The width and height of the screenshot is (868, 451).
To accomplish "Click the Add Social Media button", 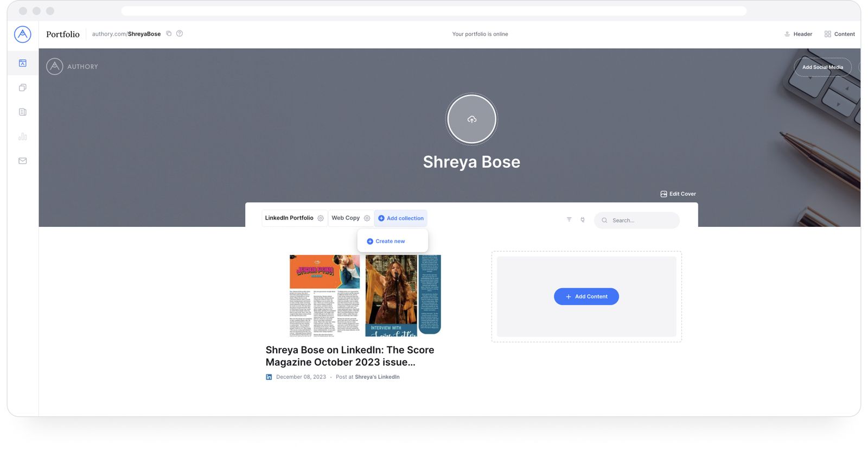I will coord(822,67).
